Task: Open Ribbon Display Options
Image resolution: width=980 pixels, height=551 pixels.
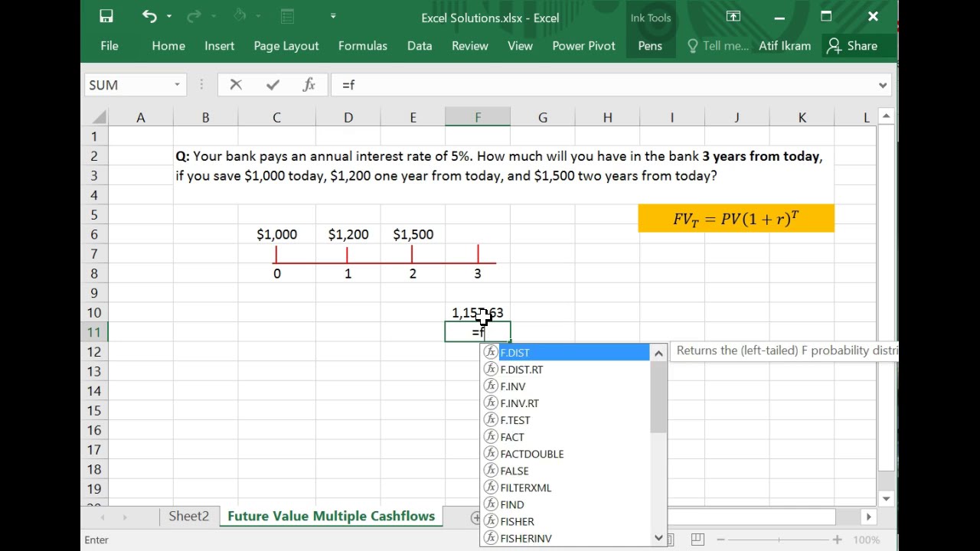Action: tap(733, 17)
